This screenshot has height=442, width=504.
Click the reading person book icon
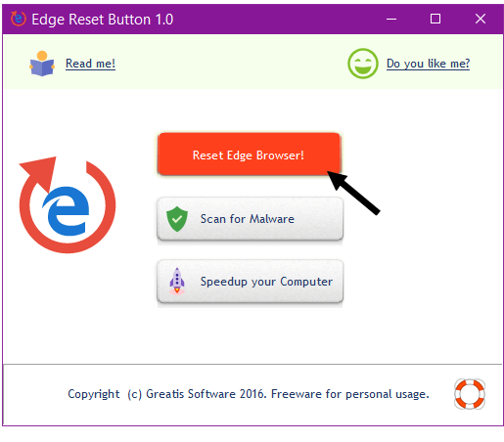point(42,64)
